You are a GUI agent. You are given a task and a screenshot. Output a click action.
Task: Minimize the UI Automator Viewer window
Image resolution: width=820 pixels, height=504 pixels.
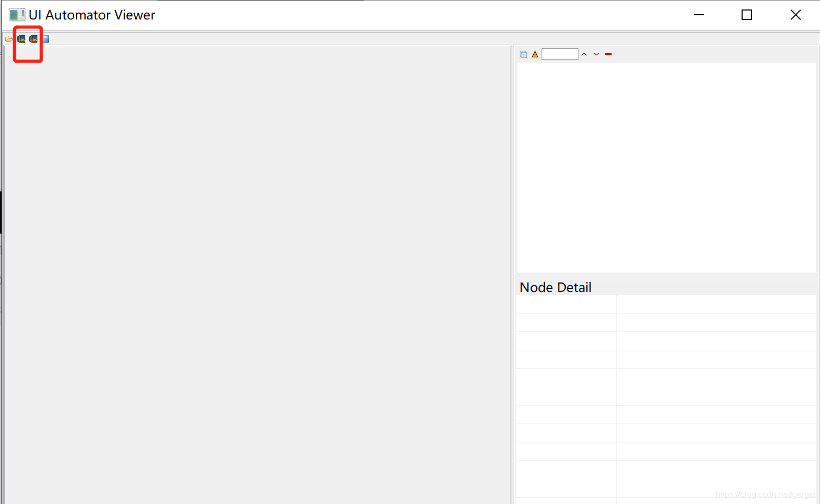tap(699, 15)
